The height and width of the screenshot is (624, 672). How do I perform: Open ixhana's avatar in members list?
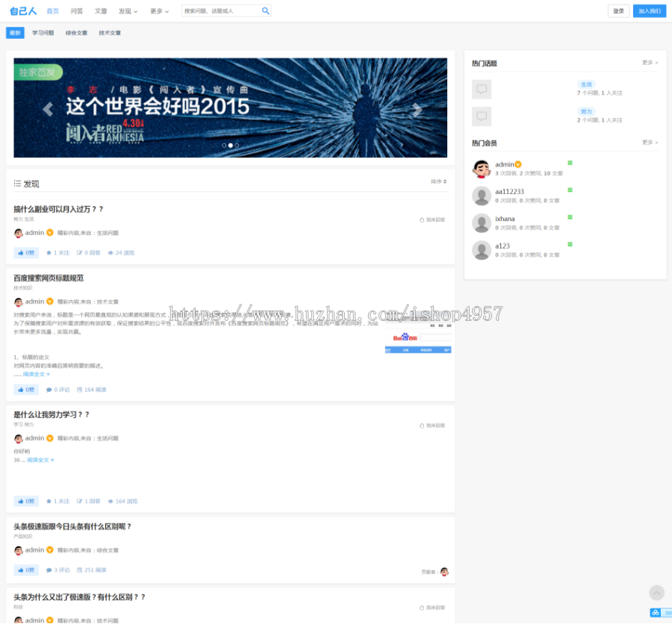point(482,223)
